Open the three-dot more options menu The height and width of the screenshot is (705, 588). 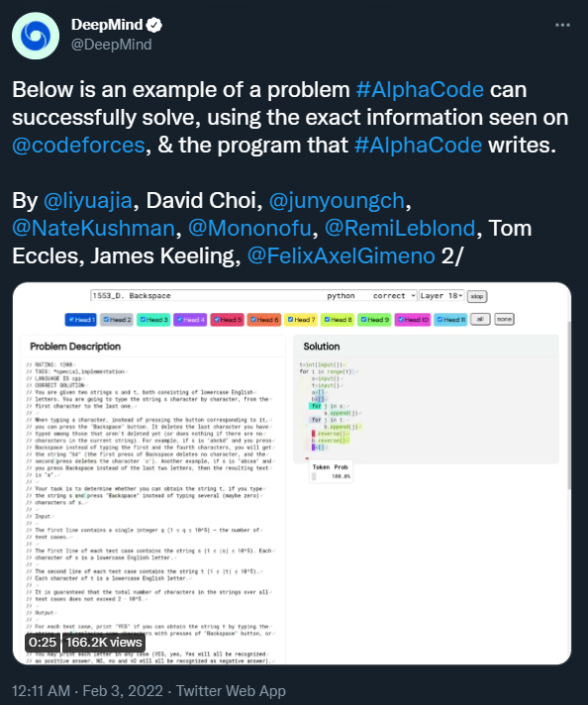562,25
